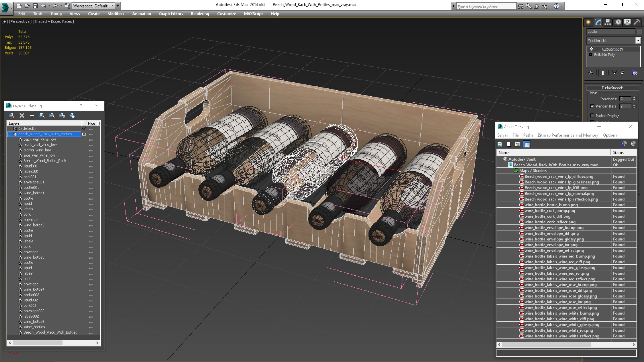Open the Hierarchy command panel tab
The image size is (644, 362).
[x=608, y=22]
